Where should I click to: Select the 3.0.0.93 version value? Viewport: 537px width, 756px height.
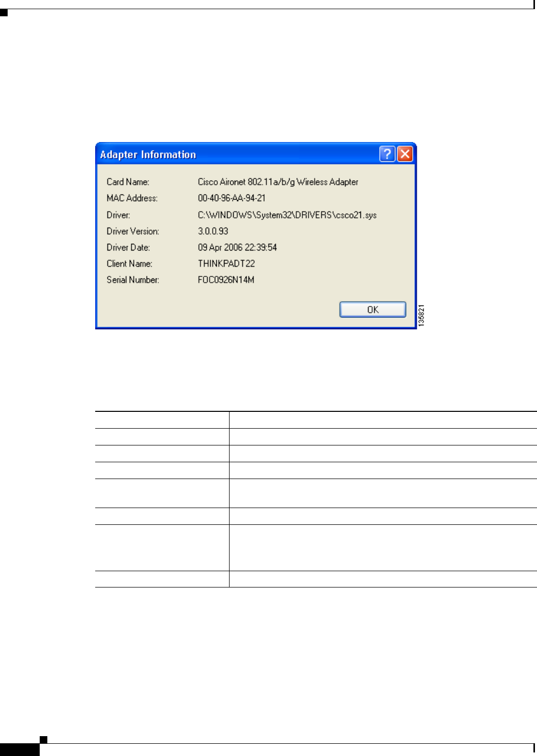[x=213, y=231]
